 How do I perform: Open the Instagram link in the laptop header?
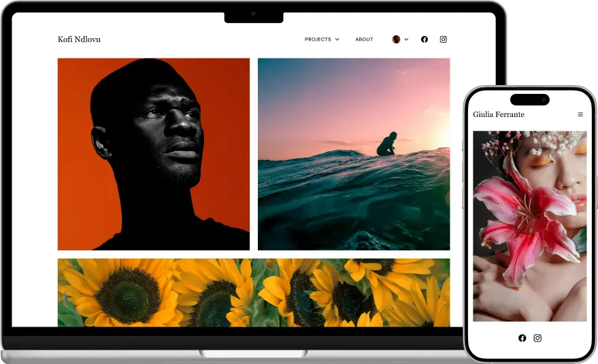point(444,39)
